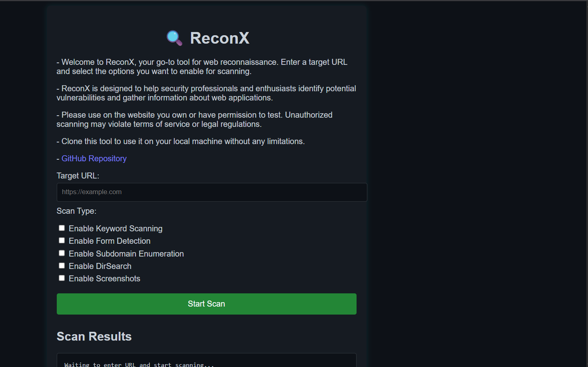This screenshot has width=588, height=367.
Task: Click the Scan Results heading
Action: pos(94,337)
